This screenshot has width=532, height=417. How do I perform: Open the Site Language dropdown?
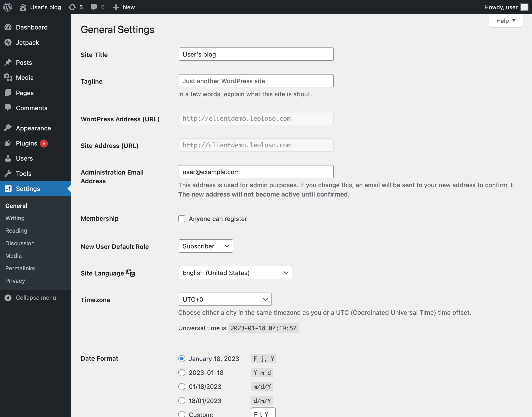click(x=235, y=272)
